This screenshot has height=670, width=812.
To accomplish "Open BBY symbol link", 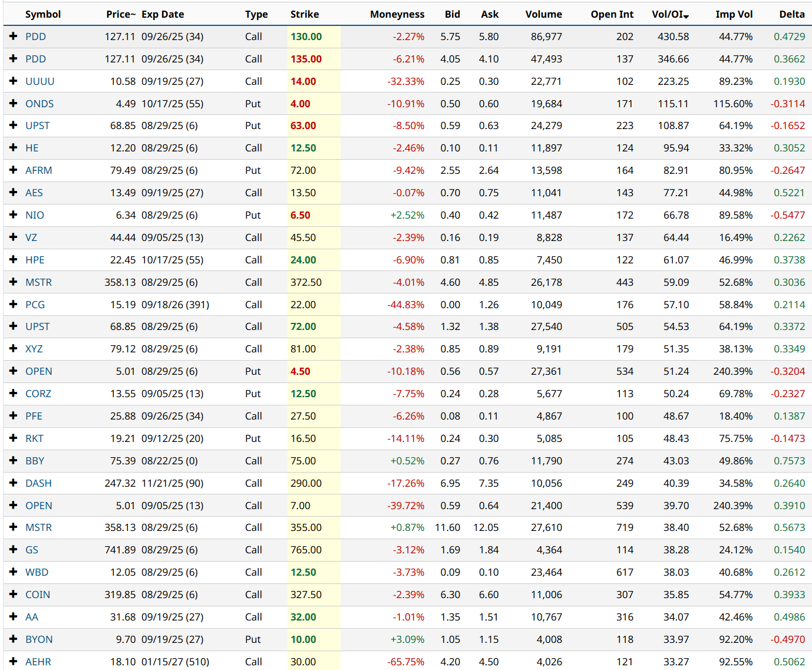I will pos(35,461).
